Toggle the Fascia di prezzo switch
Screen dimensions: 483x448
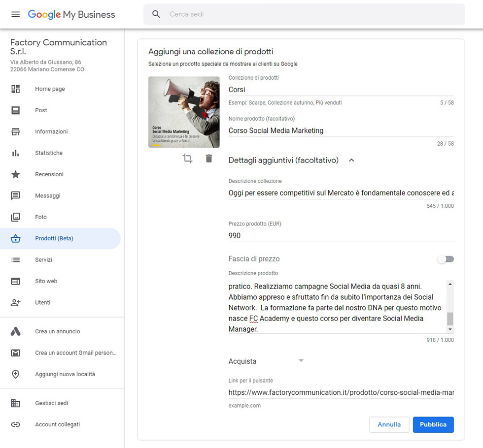pos(446,259)
